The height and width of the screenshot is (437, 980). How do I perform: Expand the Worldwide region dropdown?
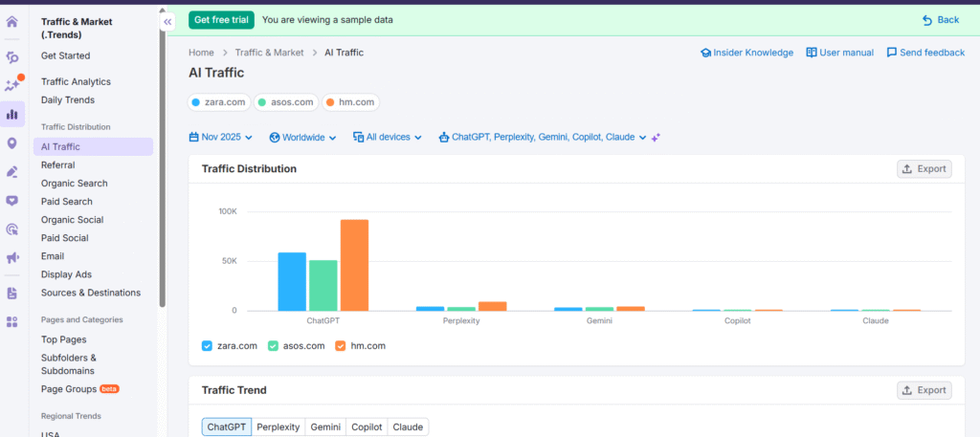302,138
